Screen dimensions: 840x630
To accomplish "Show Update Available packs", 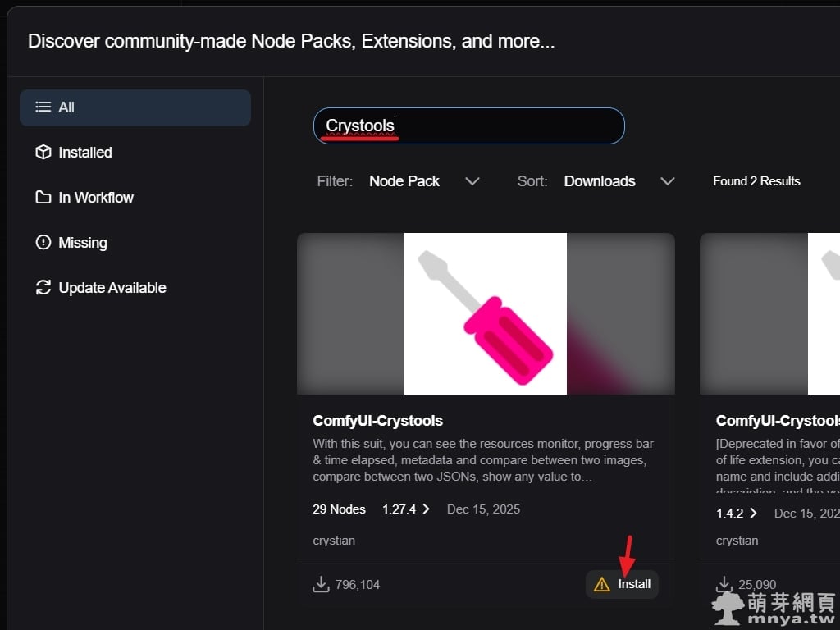I will 112,288.
